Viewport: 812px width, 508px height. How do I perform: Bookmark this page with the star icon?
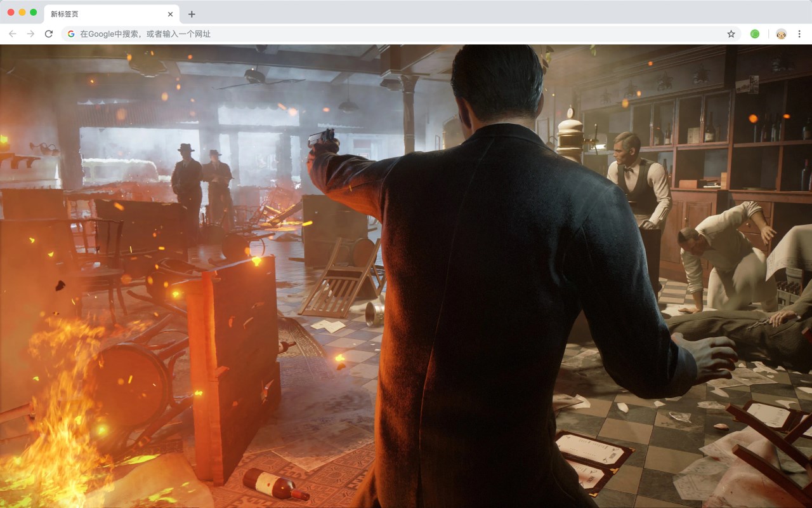pos(731,34)
